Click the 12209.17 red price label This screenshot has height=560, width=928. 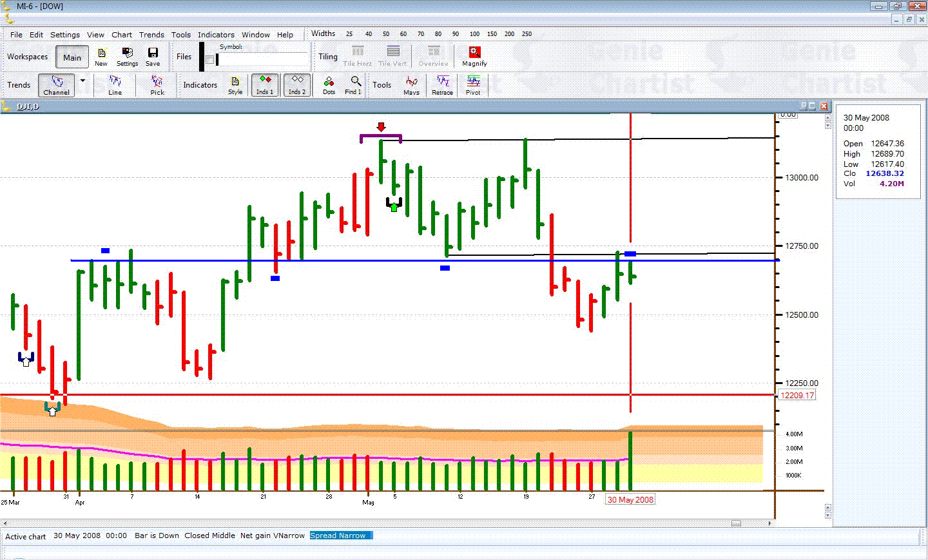click(x=797, y=395)
